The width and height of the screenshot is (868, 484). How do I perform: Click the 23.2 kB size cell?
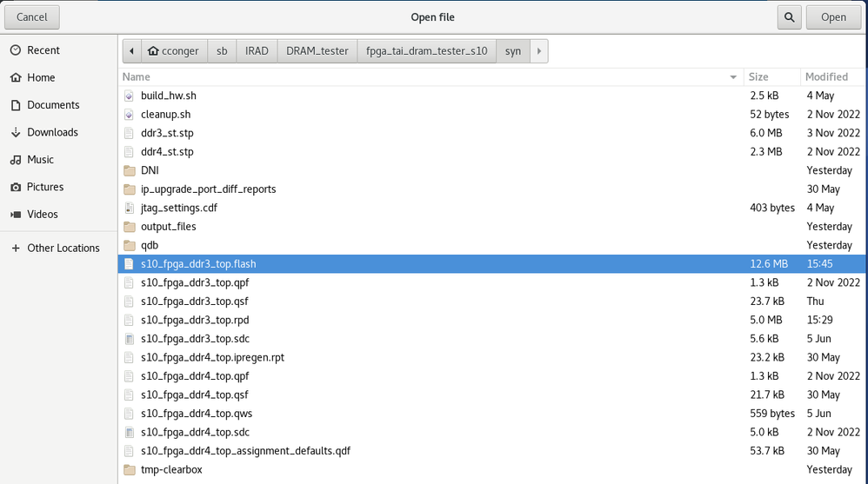[767, 357]
